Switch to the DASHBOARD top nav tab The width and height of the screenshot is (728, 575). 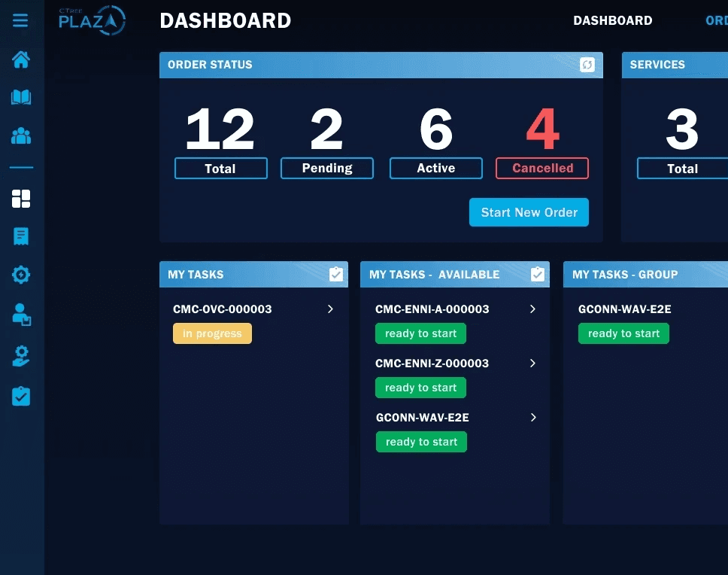(612, 20)
